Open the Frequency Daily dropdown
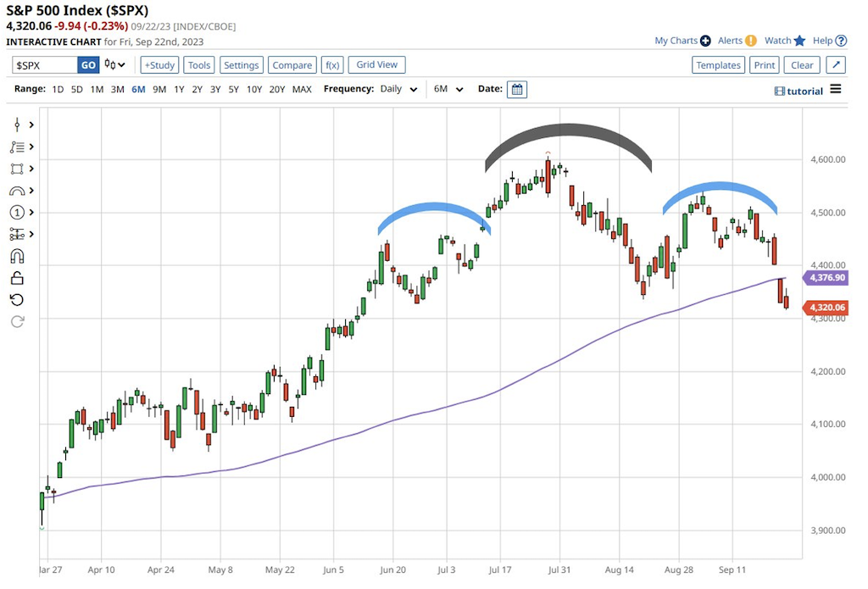 [398, 89]
